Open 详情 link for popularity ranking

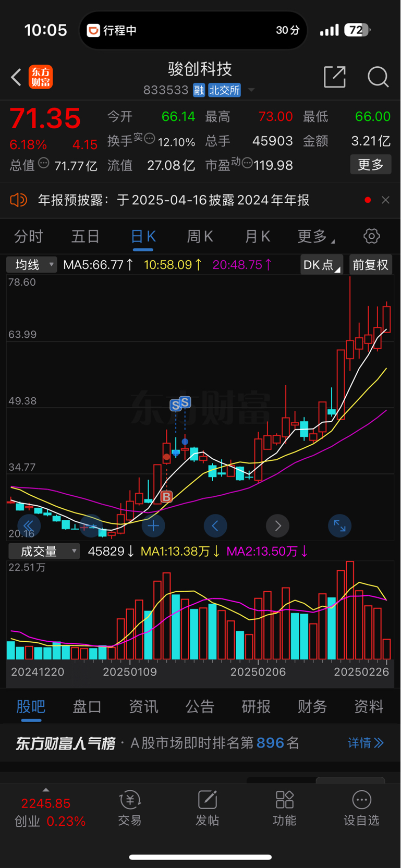[x=366, y=743]
